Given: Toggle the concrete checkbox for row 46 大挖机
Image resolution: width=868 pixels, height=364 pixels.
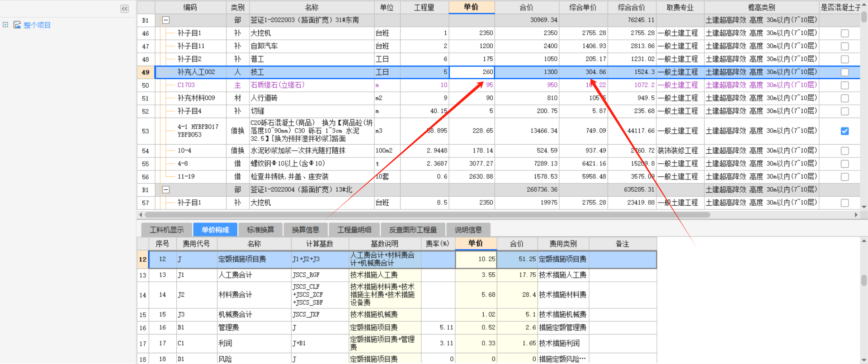Looking at the screenshot, I should (x=844, y=33).
